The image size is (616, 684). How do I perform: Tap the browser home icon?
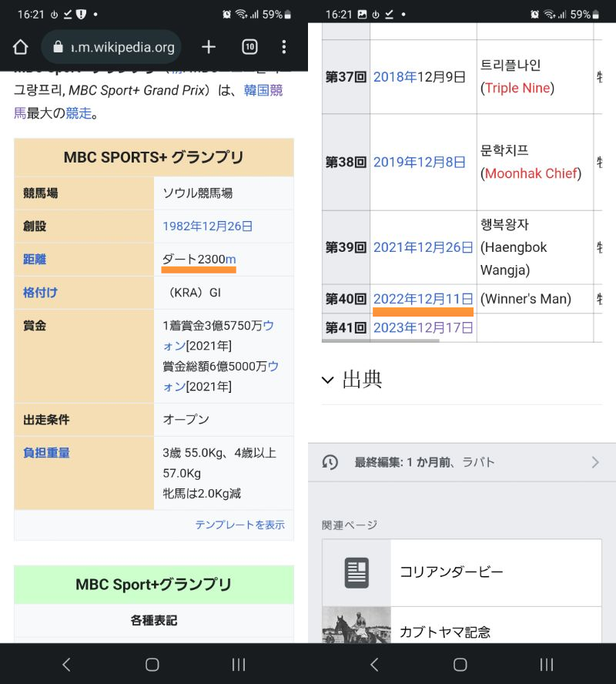tap(21, 47)
